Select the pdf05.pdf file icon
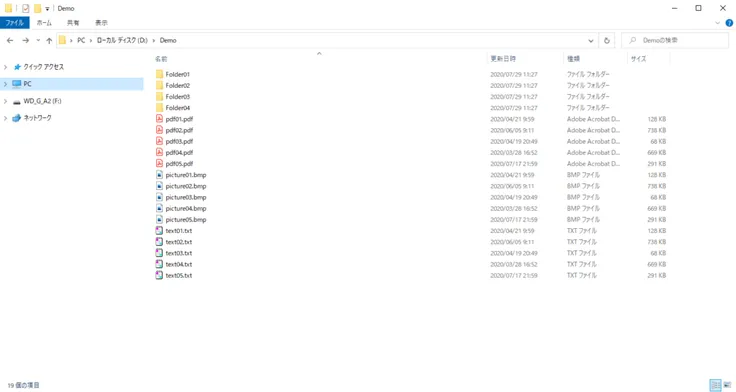 (x=160, y=163)
